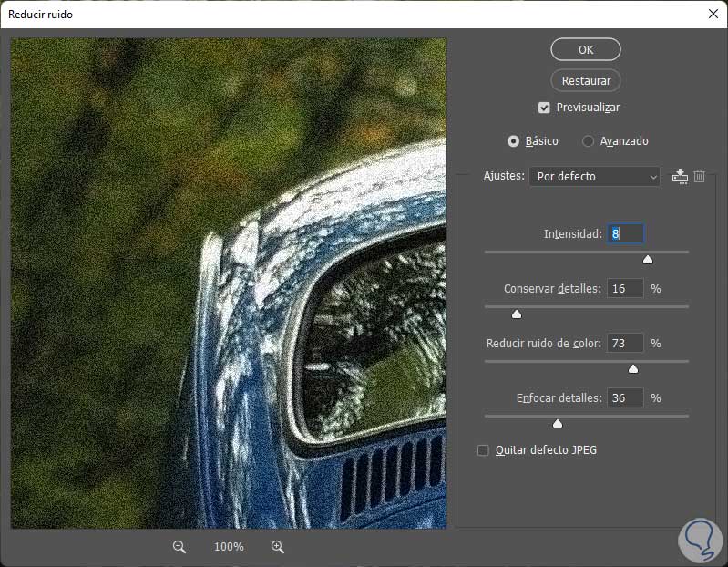The height and width of the screenshot is (567, 728).
Task: Focus the Reducir ruido de color field
Action: click(625, 343)
